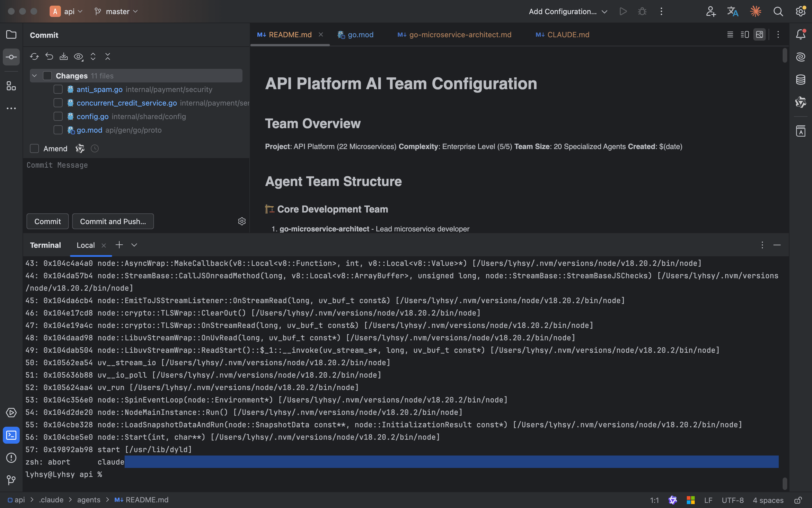Image resolution: width=812 pixels, height=508 pixels.
Task: Add a new terminal tab
Action: 119,245
